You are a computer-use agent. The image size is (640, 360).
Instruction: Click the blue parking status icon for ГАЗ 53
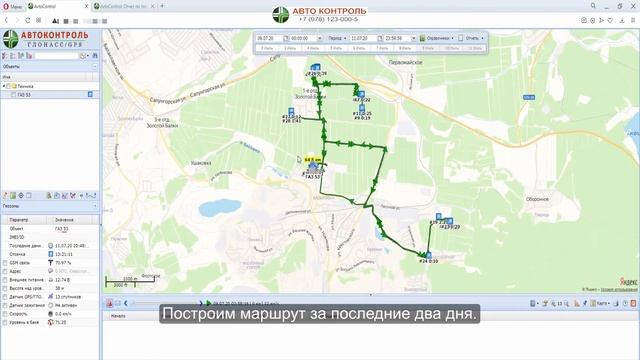tap(90, 94)
